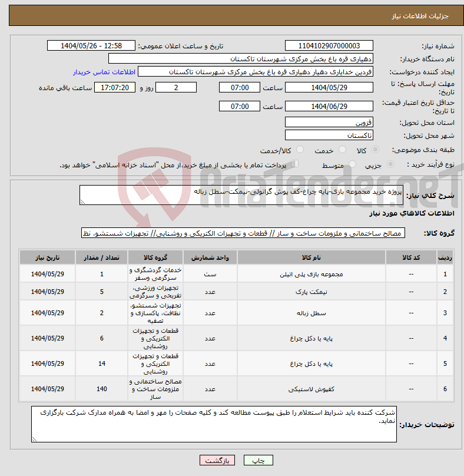
Task: Click the واحد شمارش column header
Action: coord(210,257)
